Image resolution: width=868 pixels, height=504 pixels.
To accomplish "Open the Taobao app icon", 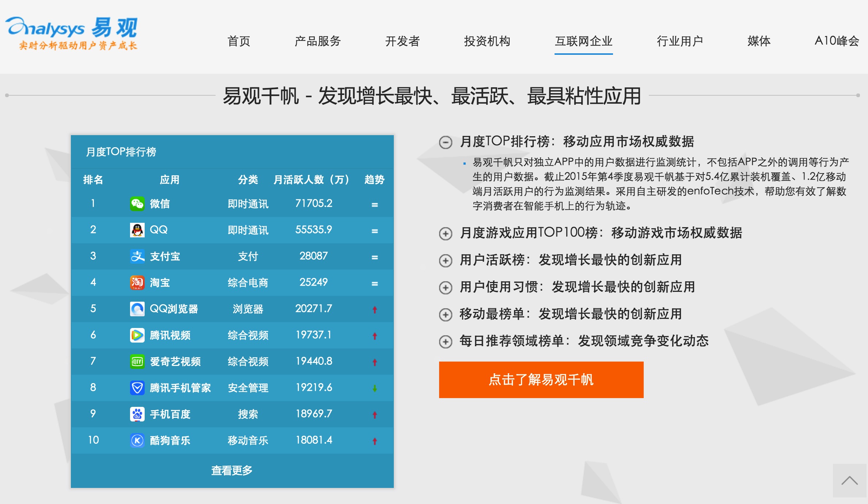I will click(x=137, y=283).
